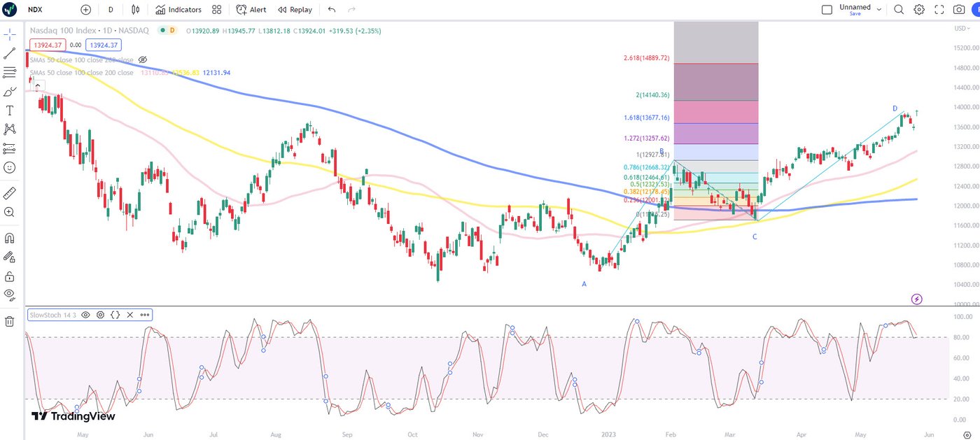Open the Fibonacci retracement tools
The height and width of the screenshot is (440, 980).
[10, 72]
